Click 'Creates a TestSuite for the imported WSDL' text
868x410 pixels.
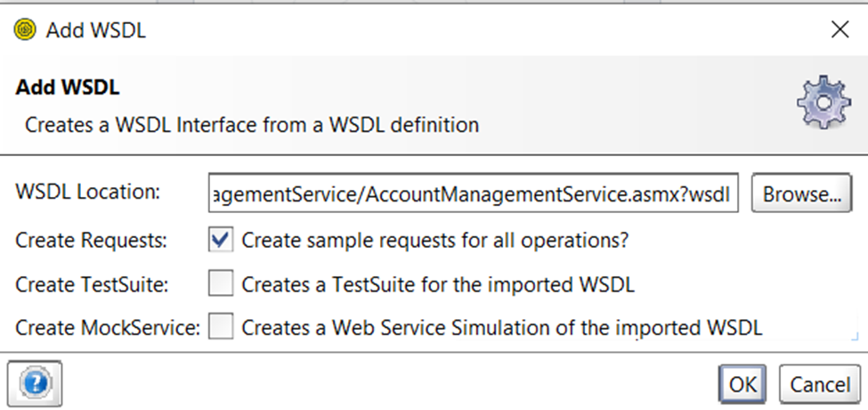pos(438,284)
